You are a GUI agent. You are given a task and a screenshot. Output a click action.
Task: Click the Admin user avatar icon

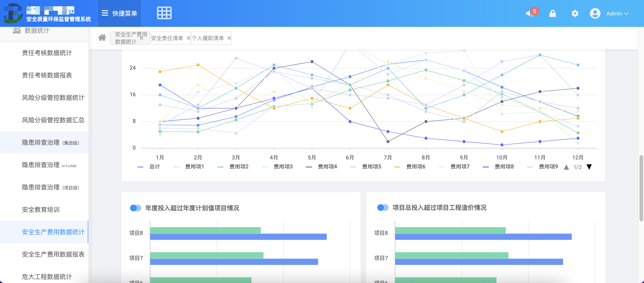click(x=595, y=13)
